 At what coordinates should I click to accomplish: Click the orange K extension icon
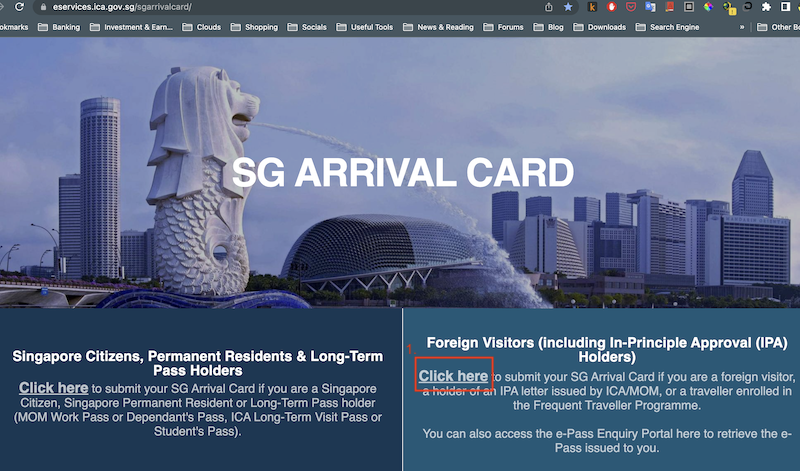pos(593,6)
